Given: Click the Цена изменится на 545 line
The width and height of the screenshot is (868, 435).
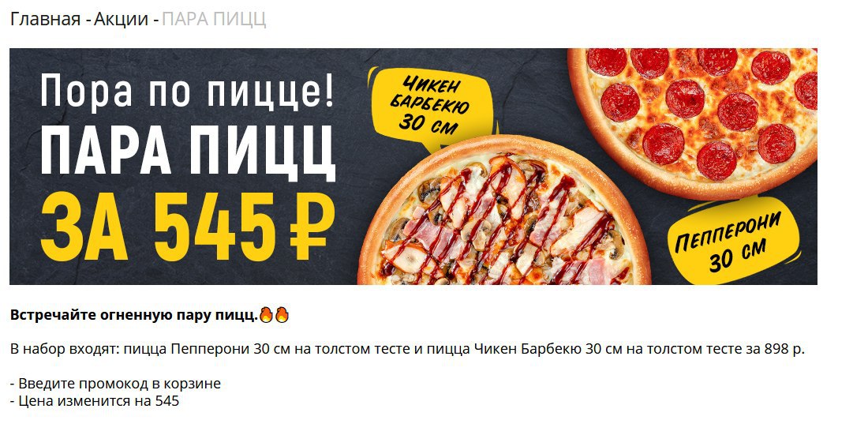Looking at the screenshot, I should pos(95,400).
